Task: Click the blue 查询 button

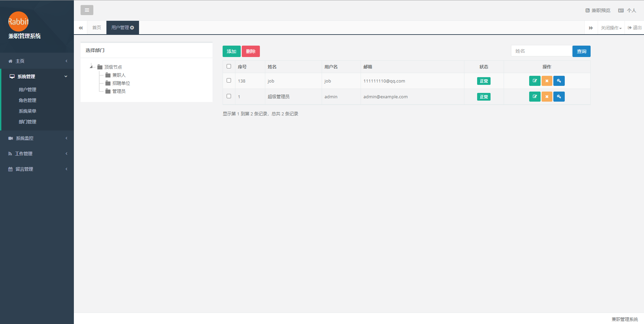Action: pyautogui.click(x=582, y=51)
